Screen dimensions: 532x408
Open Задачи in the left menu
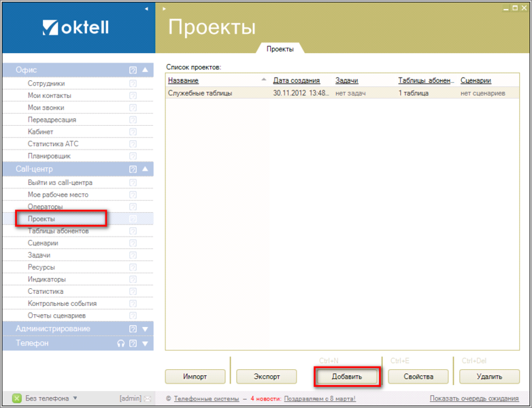tap(39, 255)
